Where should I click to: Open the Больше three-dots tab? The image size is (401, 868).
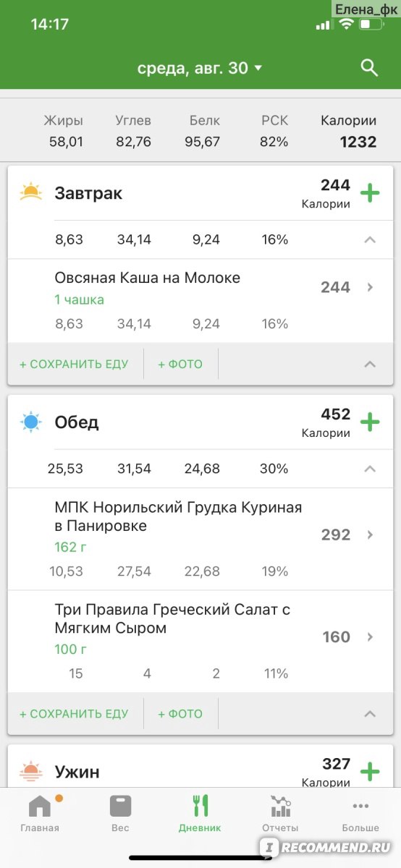[360, 813]
